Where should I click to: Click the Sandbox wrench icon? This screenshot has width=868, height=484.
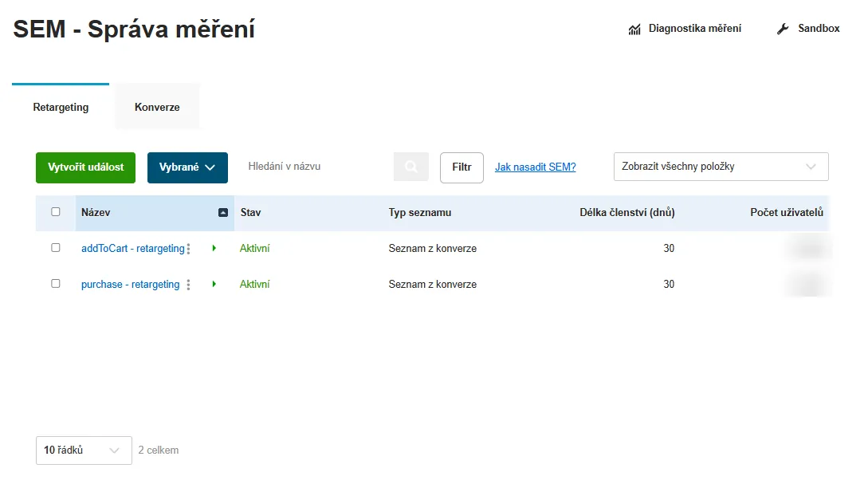782,29
